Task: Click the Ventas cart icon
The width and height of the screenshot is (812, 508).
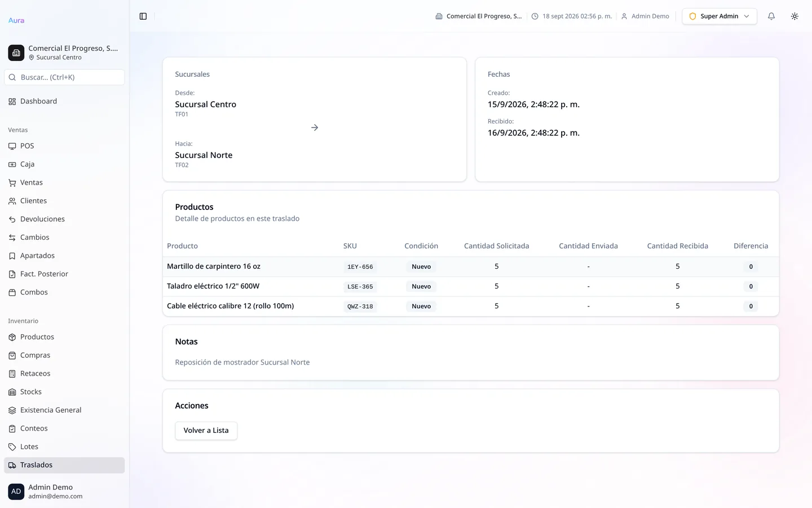Action: click(x=12, y=183)
